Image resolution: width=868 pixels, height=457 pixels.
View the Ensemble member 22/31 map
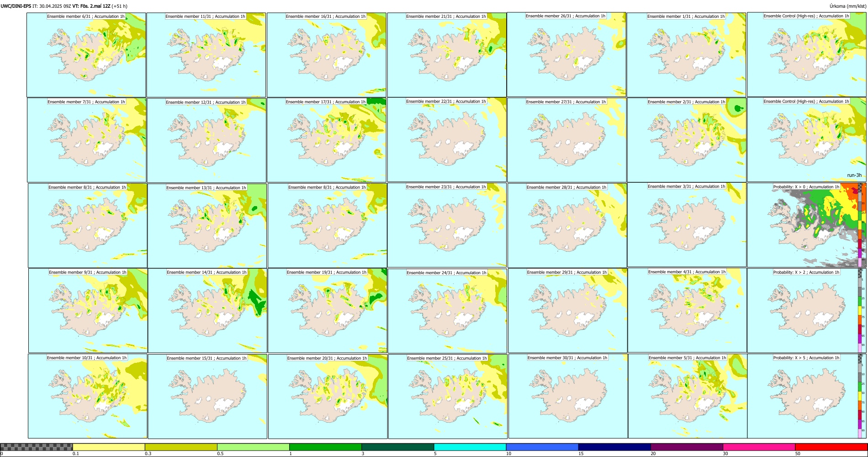point(447,140)
